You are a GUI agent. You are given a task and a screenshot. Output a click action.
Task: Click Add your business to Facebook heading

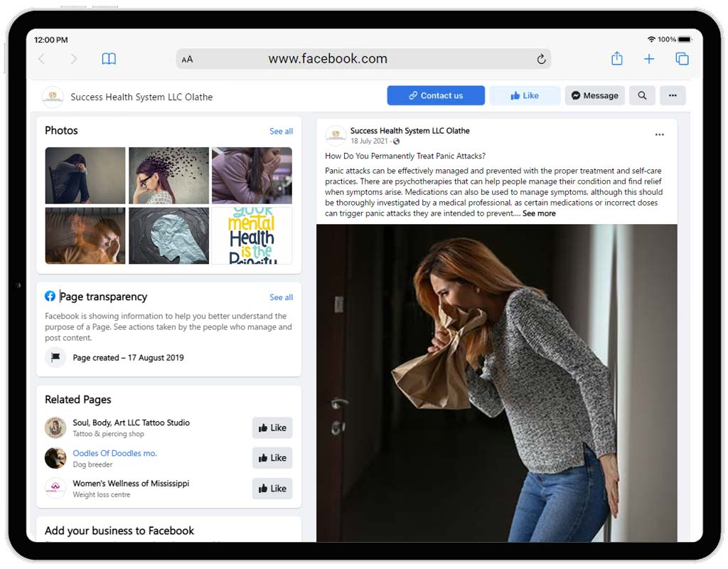pos(119,531)
